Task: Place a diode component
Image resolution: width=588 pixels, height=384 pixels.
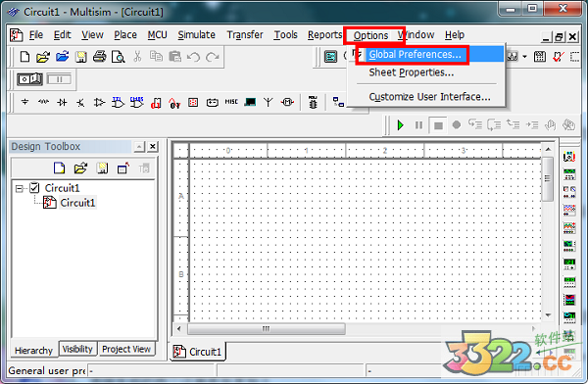Action: coord(62,102)
